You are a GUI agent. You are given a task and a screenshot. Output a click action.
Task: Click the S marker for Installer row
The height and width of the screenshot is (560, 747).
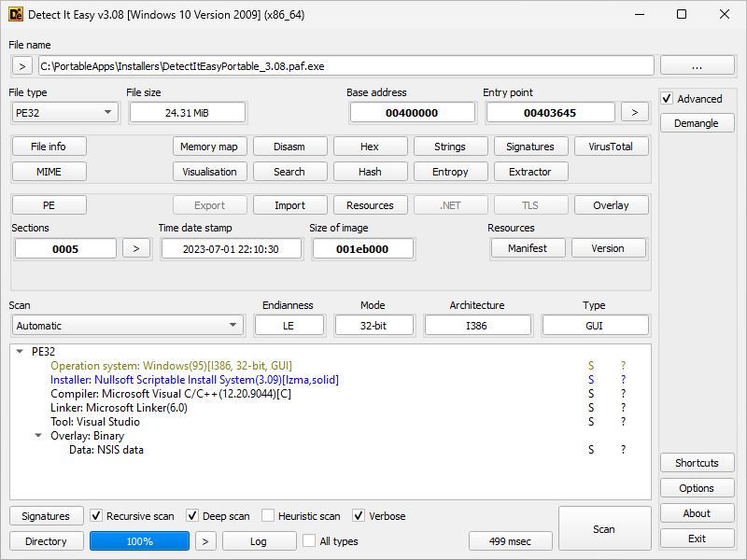coord(591,380)
